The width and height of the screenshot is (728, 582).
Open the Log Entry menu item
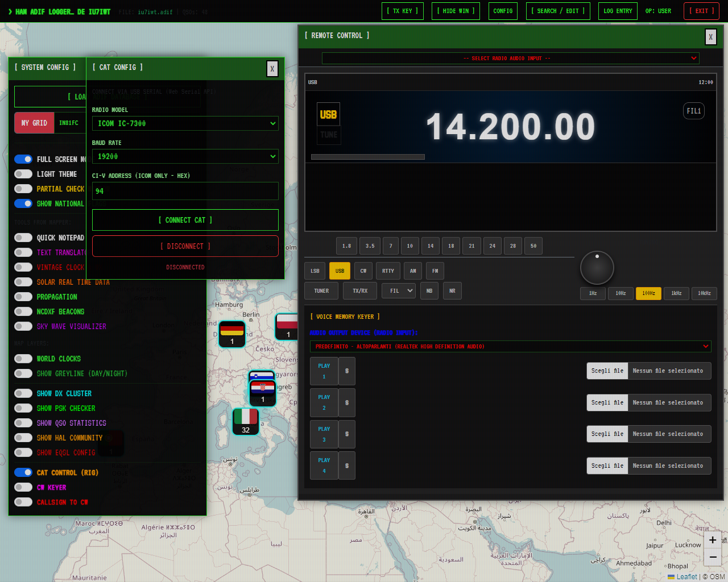pos(618,11)
